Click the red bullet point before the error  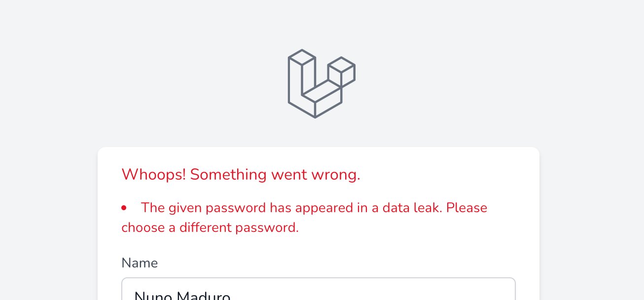(x=124, y=208)
